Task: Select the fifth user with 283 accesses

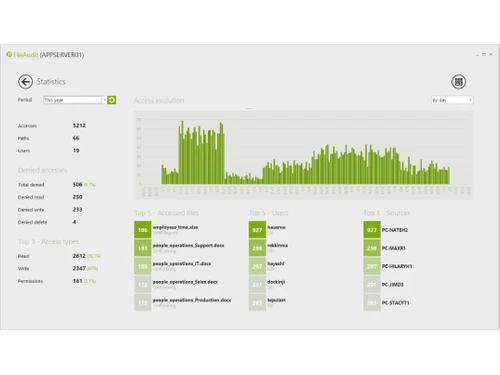Action: (276, 300)
